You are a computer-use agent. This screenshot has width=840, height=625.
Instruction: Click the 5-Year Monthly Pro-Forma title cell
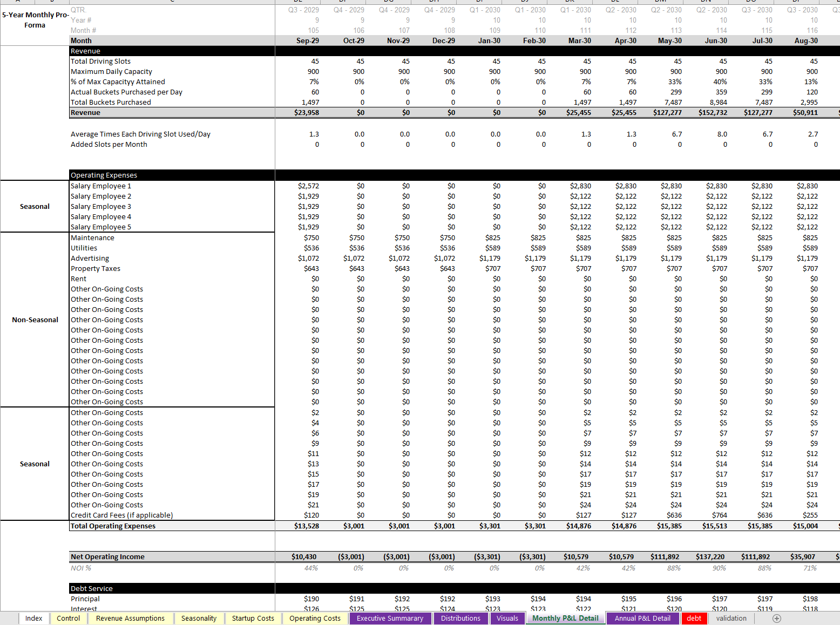pyautogui.click(x=35, y=20)
